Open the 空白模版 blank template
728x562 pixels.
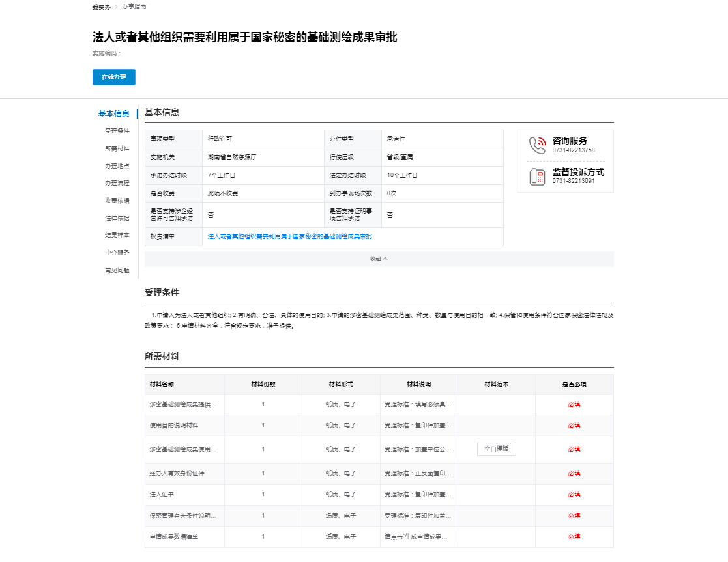click(x=496, y=449)
